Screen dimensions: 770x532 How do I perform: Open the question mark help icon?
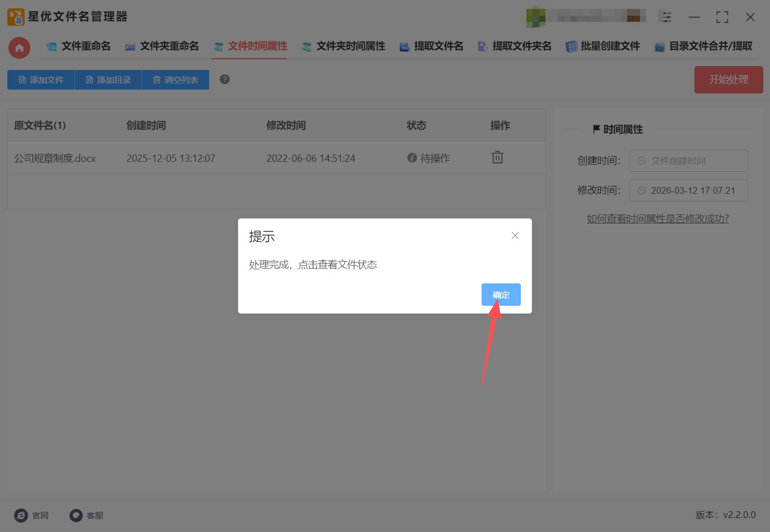[224, 80]
